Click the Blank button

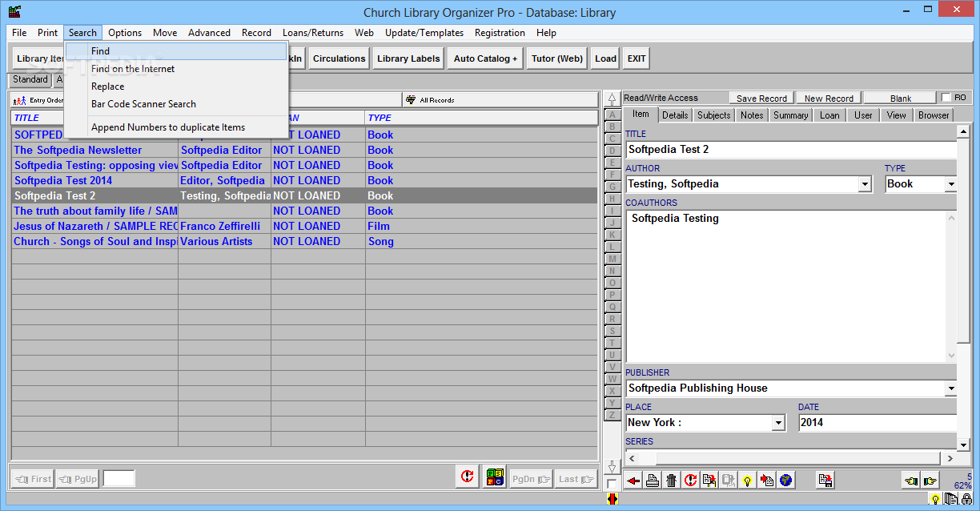pos(901,99)
